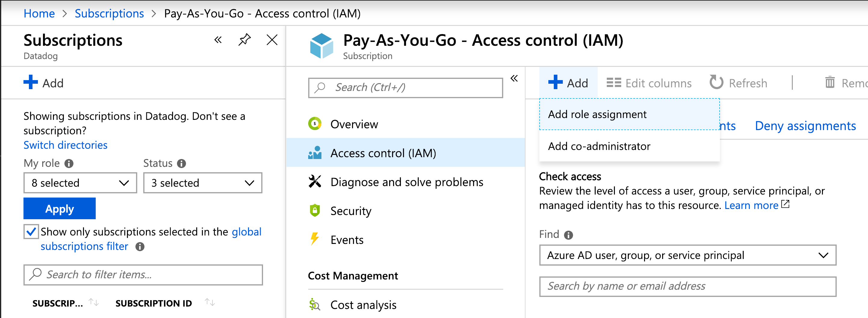Screen dimensions: 868x318
Task: Collapse the Subscriptions panel with double chevron
Action: (x=218, y=40)
